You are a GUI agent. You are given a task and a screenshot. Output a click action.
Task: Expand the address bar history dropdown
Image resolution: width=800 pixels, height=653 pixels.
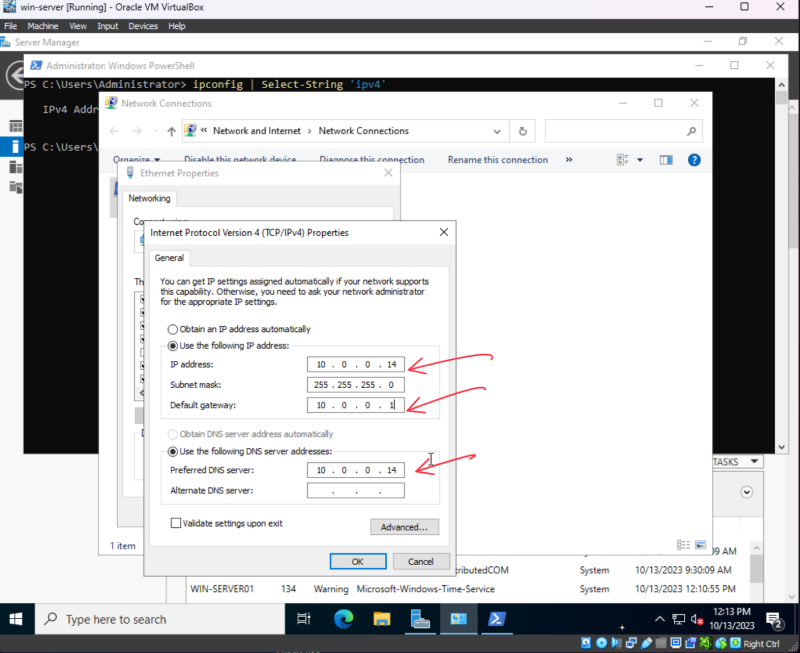pyautogui.click(x=499, y=131)
